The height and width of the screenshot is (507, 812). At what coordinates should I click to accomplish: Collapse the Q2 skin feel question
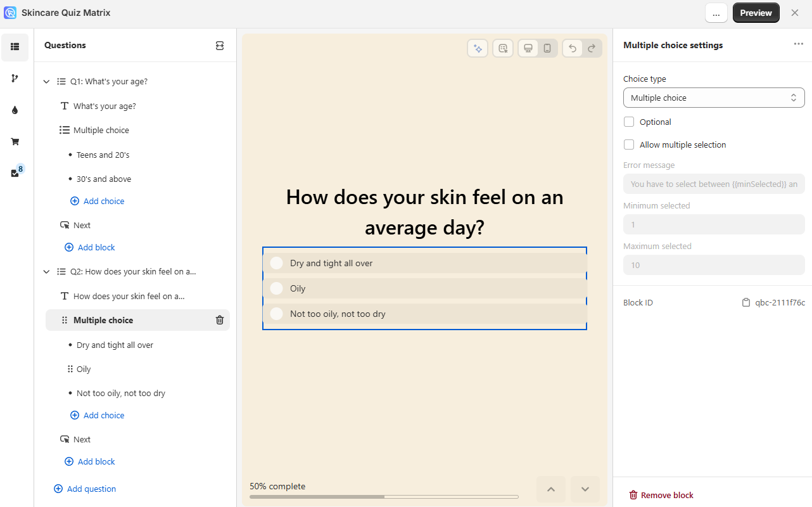[46, 272]
